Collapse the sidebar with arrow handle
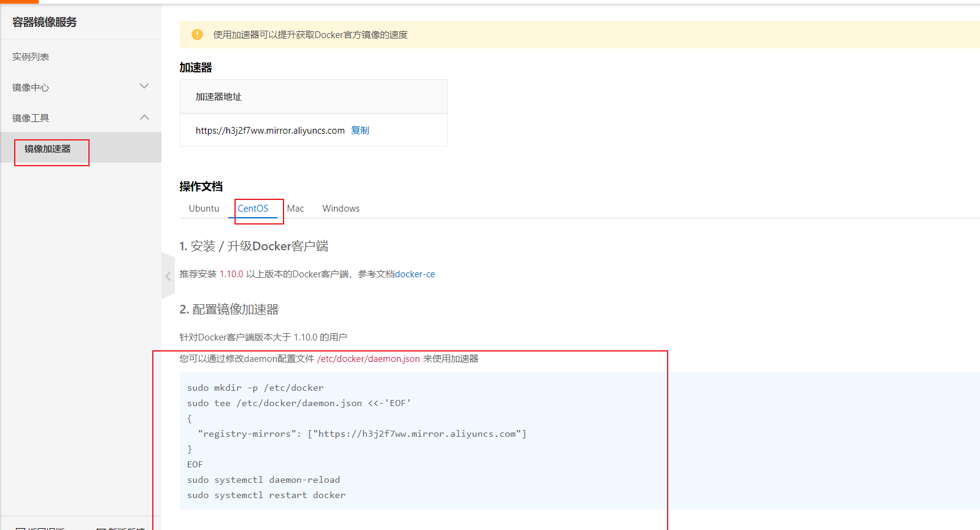 168,276
